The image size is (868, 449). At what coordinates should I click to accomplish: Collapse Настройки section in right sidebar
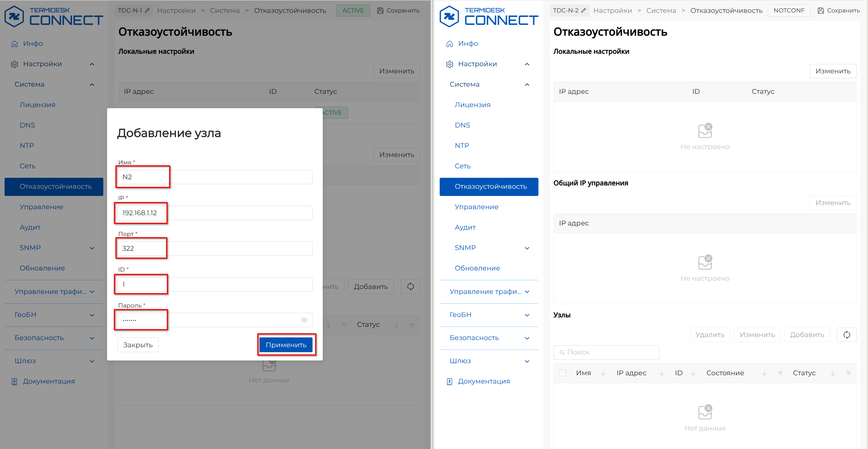527,64
